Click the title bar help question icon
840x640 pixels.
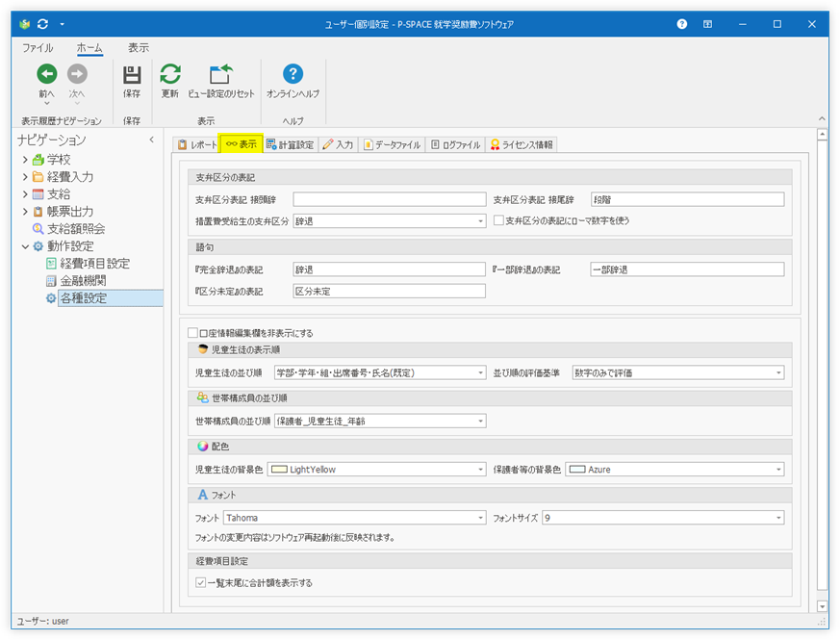[x=682, y=24]
